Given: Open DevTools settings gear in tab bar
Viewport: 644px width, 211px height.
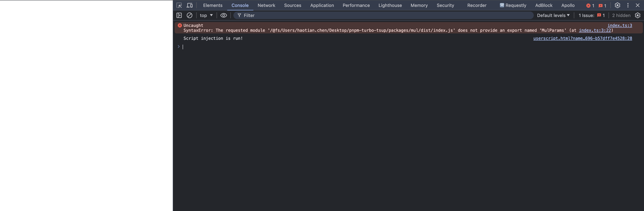Looking at the screenshot, I should [x=617, y=5].
